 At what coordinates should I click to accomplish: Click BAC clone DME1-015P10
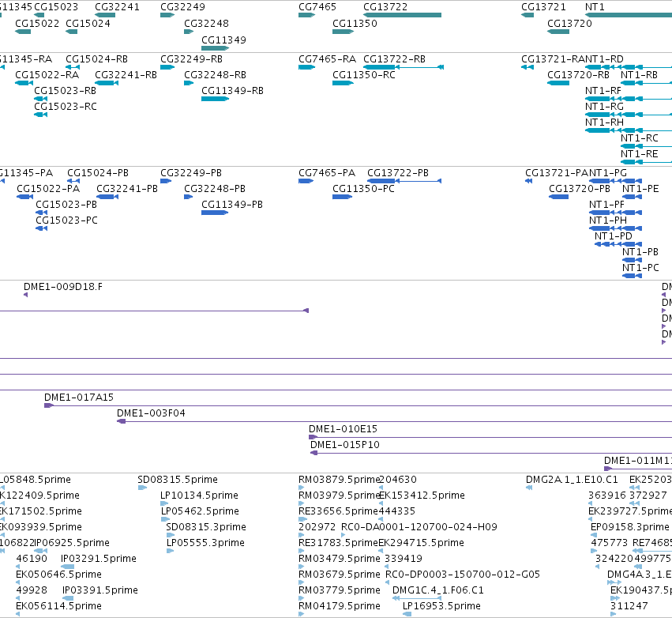pos(345,445)
